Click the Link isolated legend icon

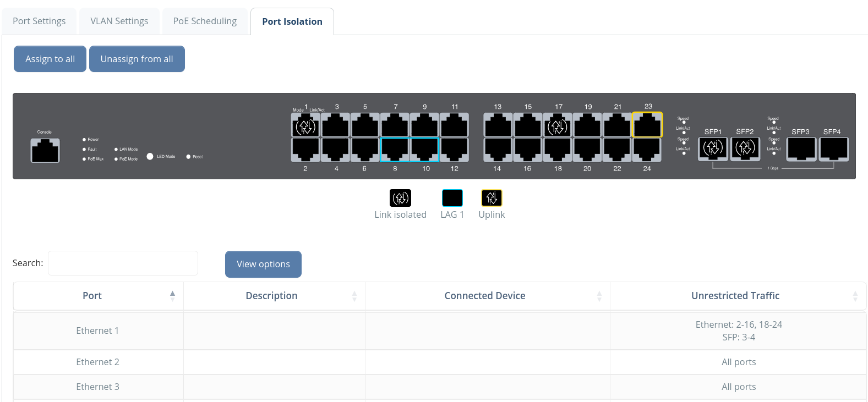click(400, 198)
